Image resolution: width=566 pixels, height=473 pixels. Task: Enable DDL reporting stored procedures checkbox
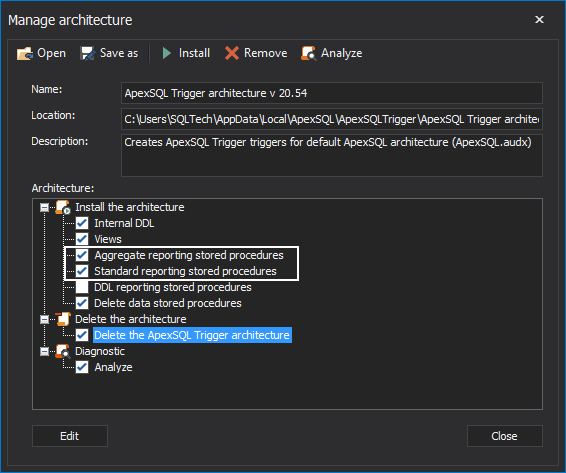click(82, 287)
